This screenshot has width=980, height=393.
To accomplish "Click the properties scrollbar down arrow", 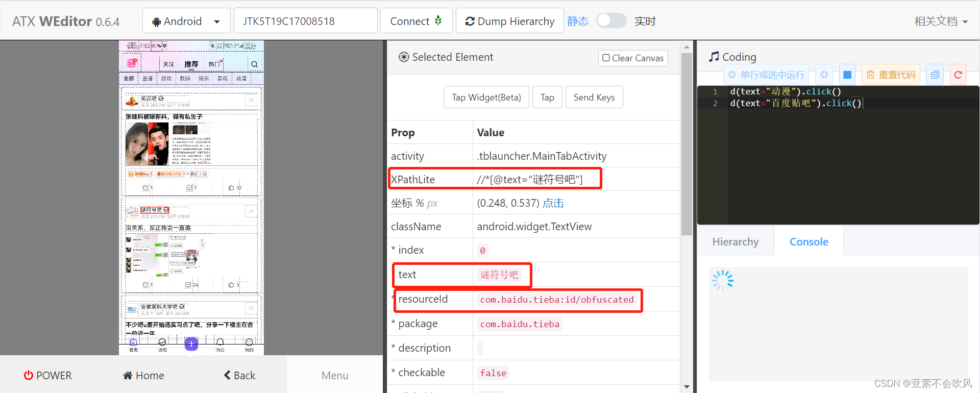I will pyautogui.click(x=687, y=387).
